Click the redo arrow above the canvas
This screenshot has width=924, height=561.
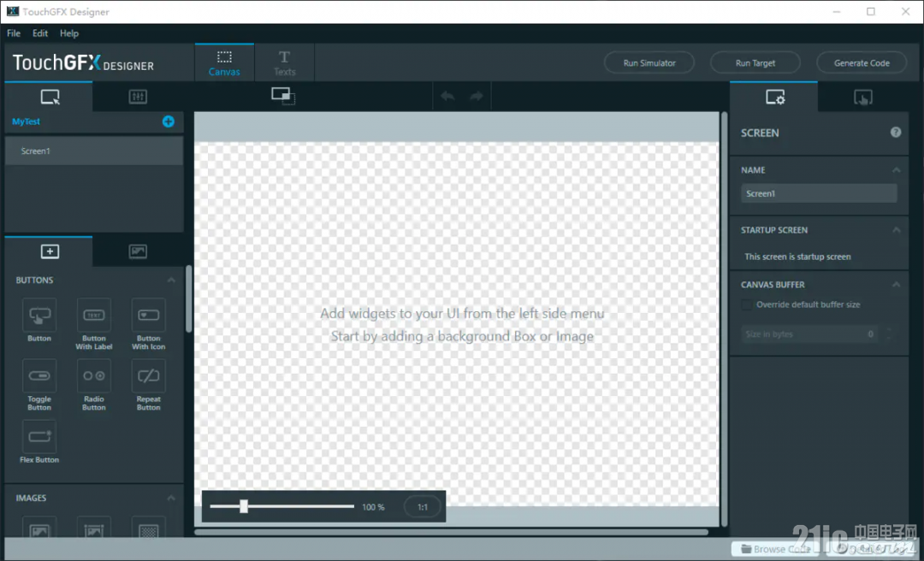[x=477, y=96]
